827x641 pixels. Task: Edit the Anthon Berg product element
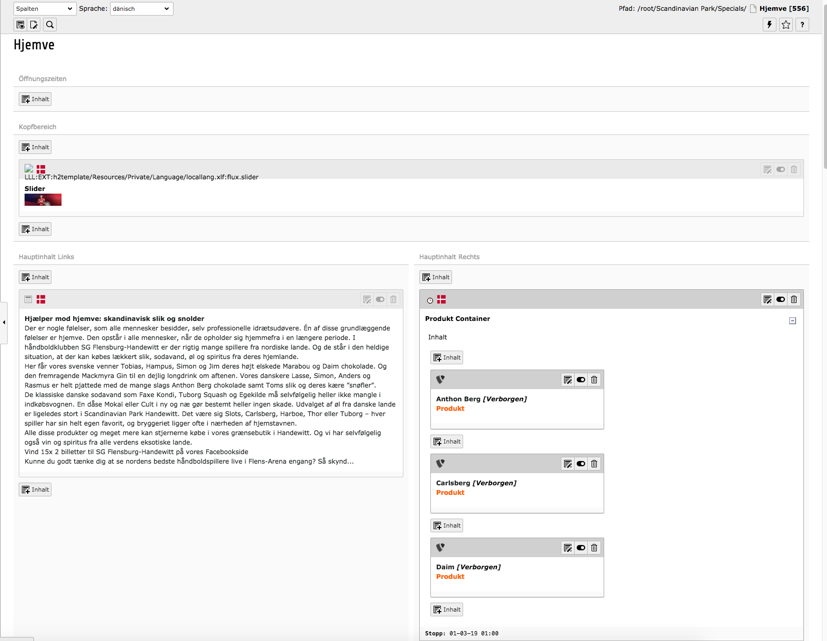(567, 380)
